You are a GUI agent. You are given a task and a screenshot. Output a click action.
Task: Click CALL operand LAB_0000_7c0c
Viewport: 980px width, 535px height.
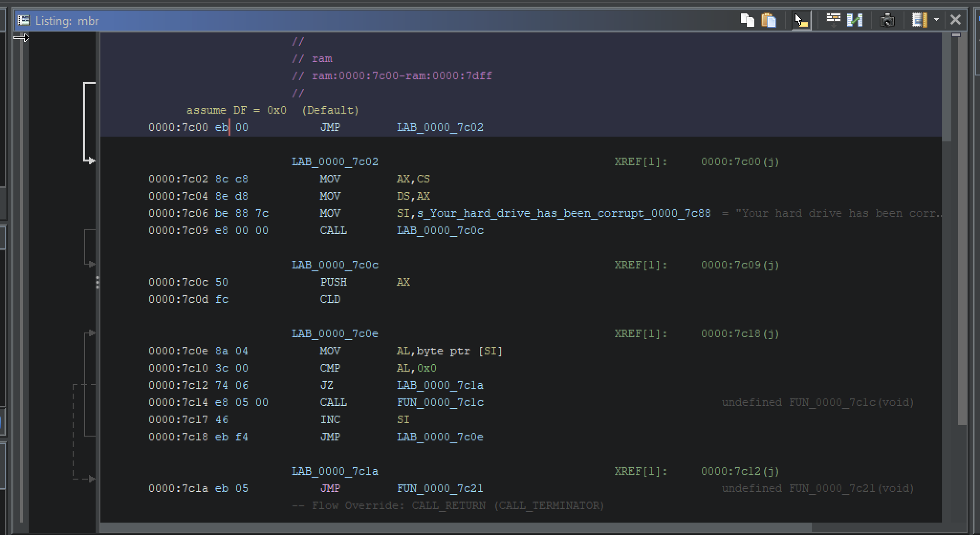coord(440,230)
